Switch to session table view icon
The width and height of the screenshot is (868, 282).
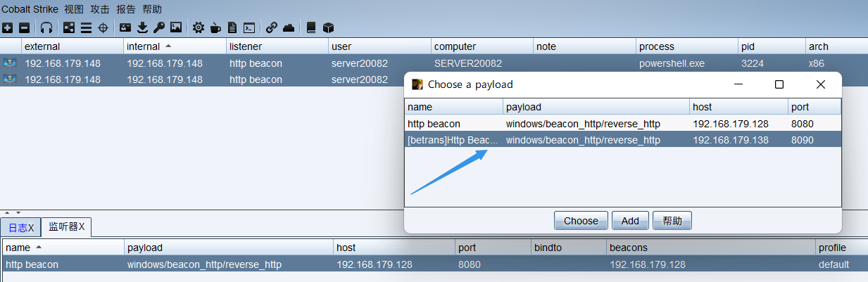pos(86,27)
